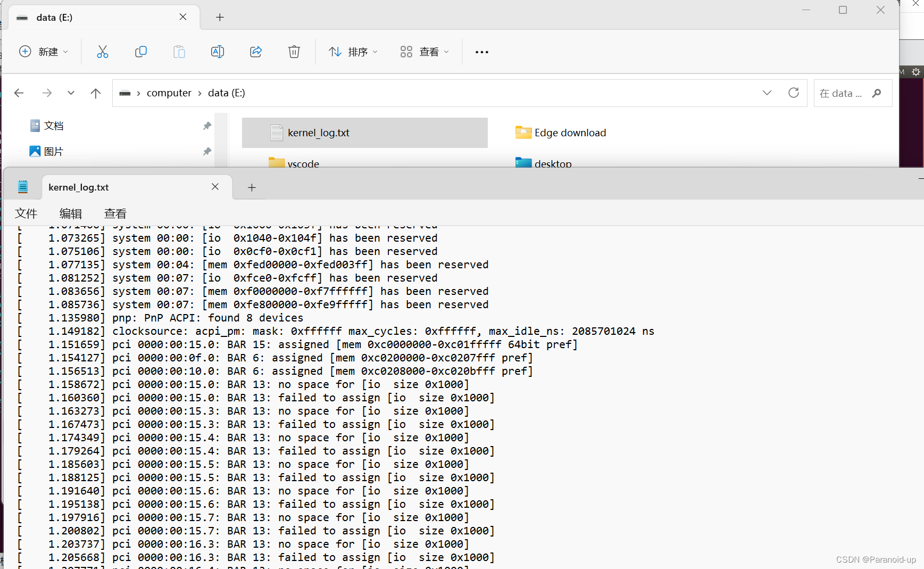The height and width of the screenshot is (569, 924).
Task: Click 'data (E:)' in the address breadcrumb
Action: click(x=227, y=93)
